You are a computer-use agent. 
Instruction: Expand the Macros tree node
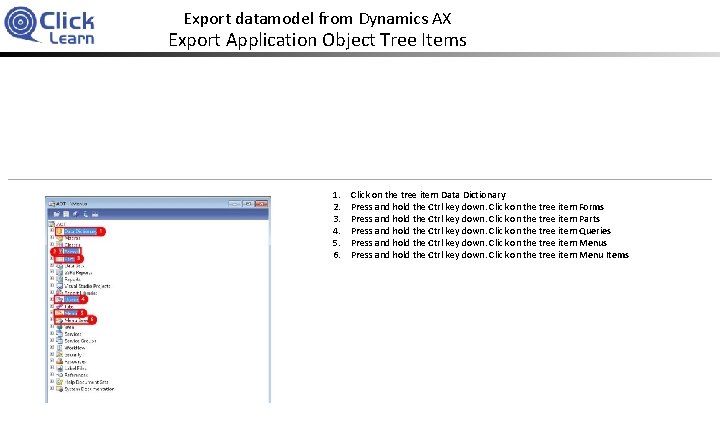point(52,237)
